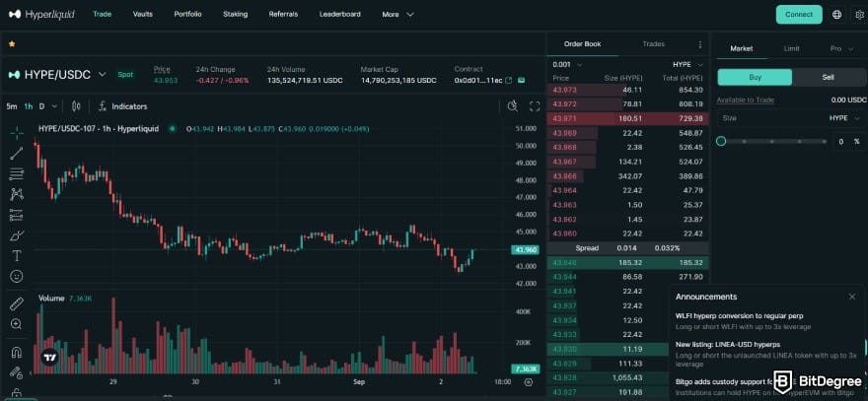868x401 pixels.
Task: Select the trend line drawing tool
Action: pos(17,154)
